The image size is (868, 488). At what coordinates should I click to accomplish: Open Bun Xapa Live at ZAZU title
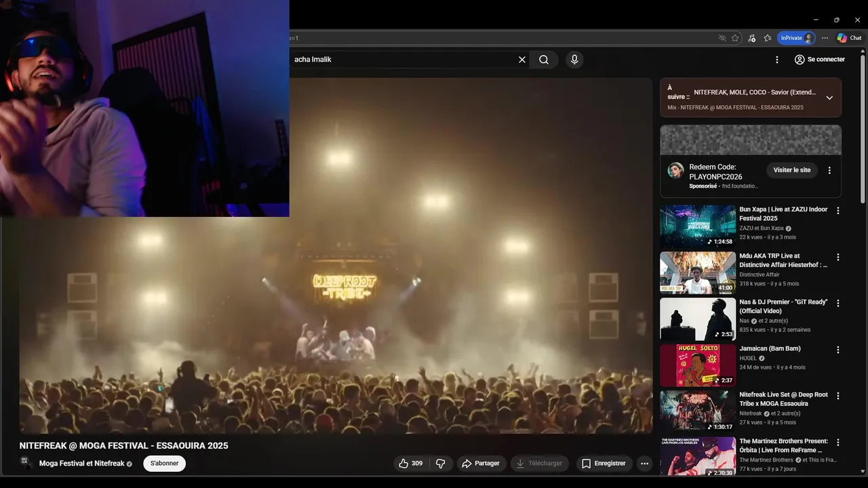(x=783, y=214)
